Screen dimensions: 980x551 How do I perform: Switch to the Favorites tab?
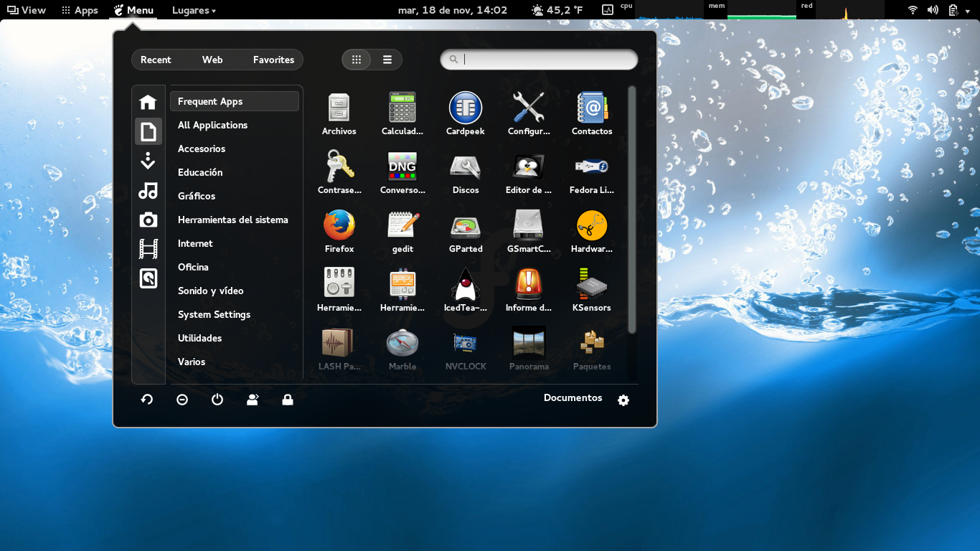pyautogui.click(x=273, y=60)
